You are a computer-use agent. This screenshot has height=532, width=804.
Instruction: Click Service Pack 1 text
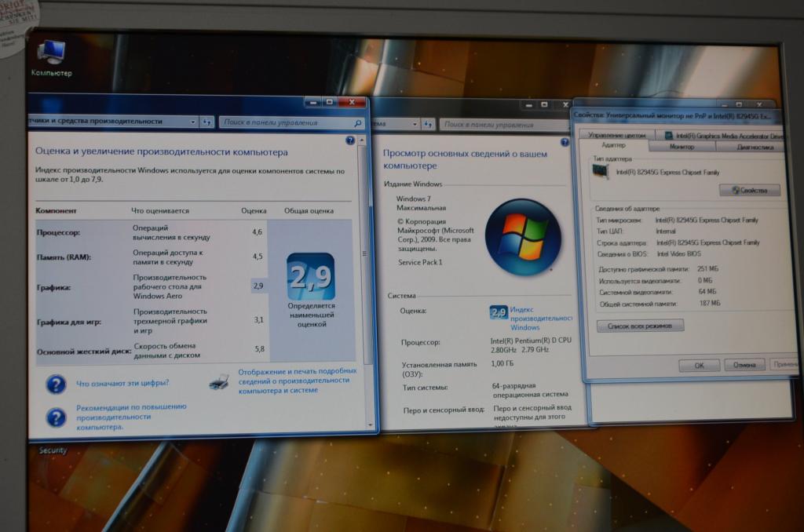click(420, 262)
